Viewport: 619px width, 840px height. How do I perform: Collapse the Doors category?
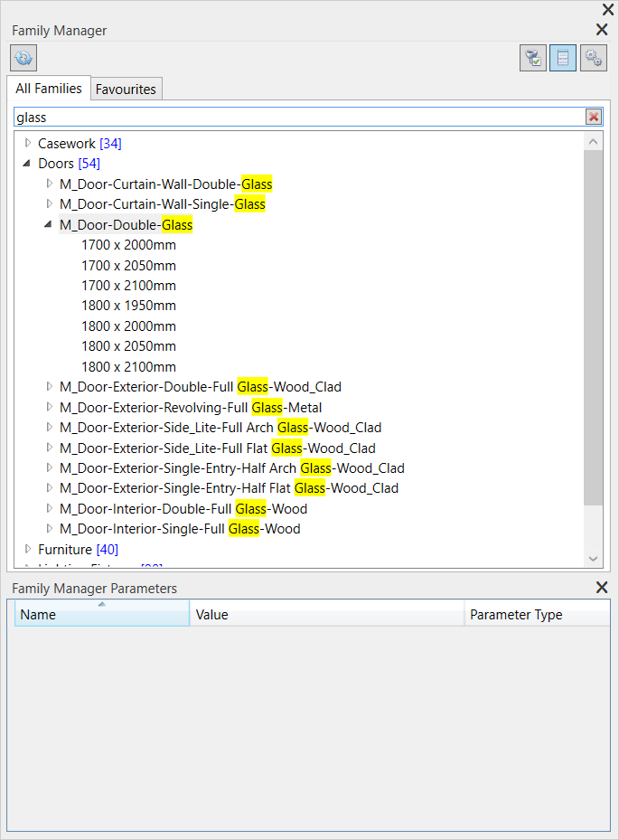(27, 164)
